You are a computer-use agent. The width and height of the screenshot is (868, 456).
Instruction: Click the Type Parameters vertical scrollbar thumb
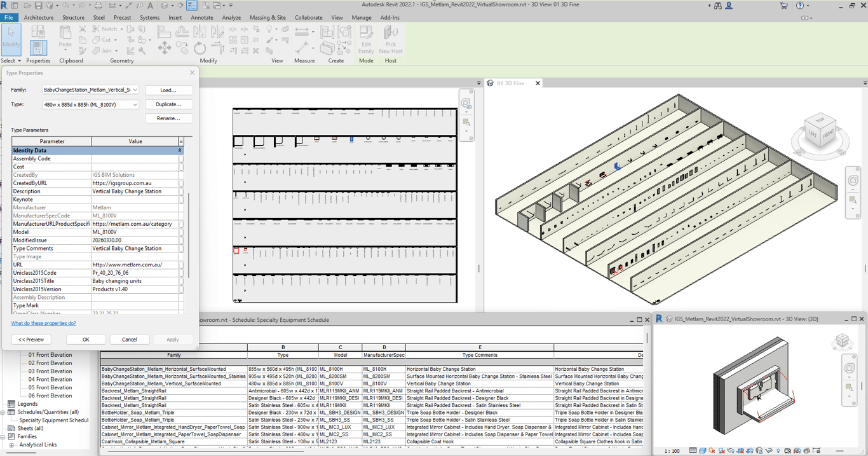pos(188,235)
